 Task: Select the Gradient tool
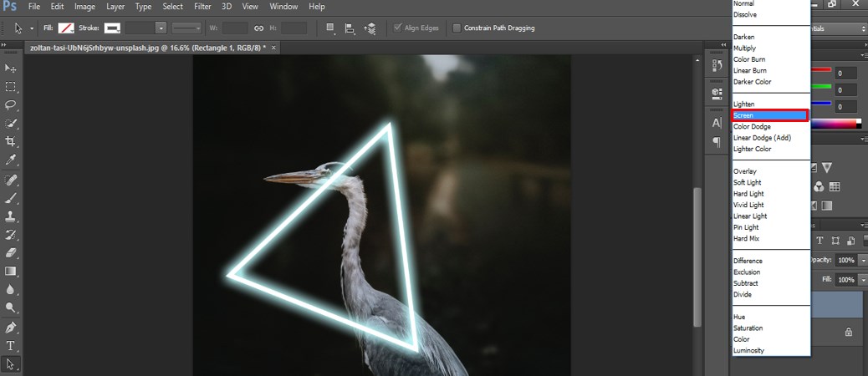10,271
